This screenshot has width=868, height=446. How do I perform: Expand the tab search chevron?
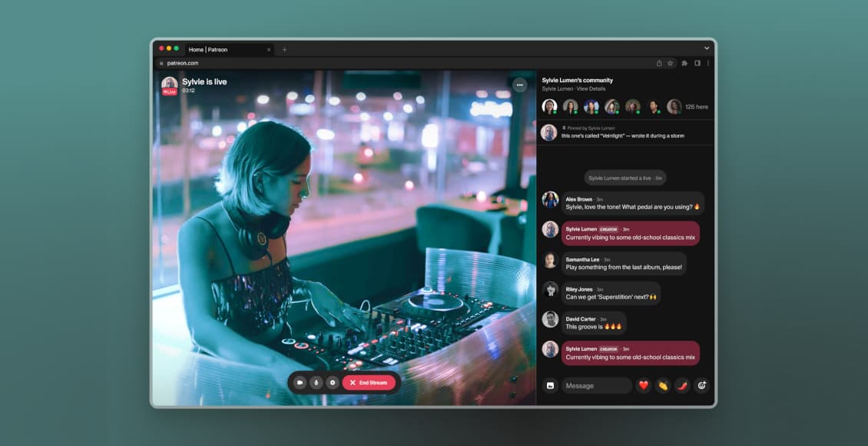coord(707,48)
